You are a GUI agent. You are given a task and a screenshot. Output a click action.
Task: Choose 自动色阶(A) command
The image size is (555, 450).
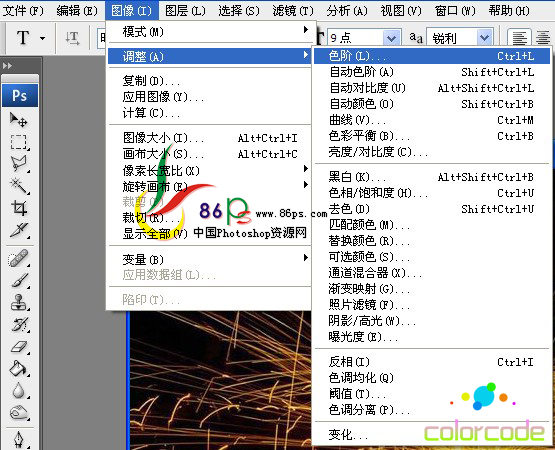coord(431,72)
